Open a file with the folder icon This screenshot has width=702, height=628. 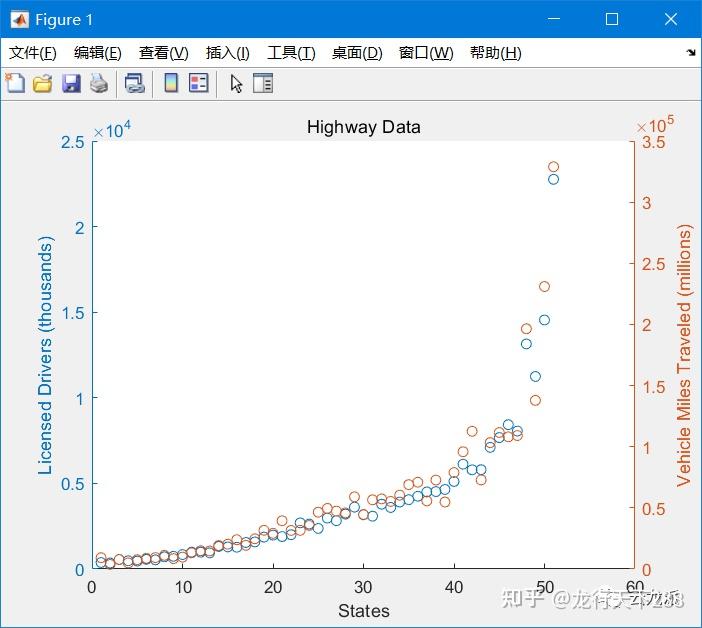(x=43, y=83)
